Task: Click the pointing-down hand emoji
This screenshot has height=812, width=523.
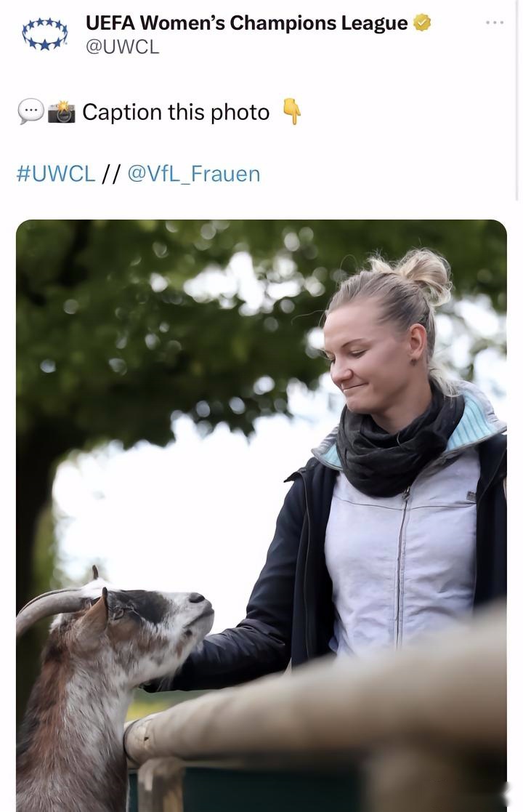Action: (292, 110)
